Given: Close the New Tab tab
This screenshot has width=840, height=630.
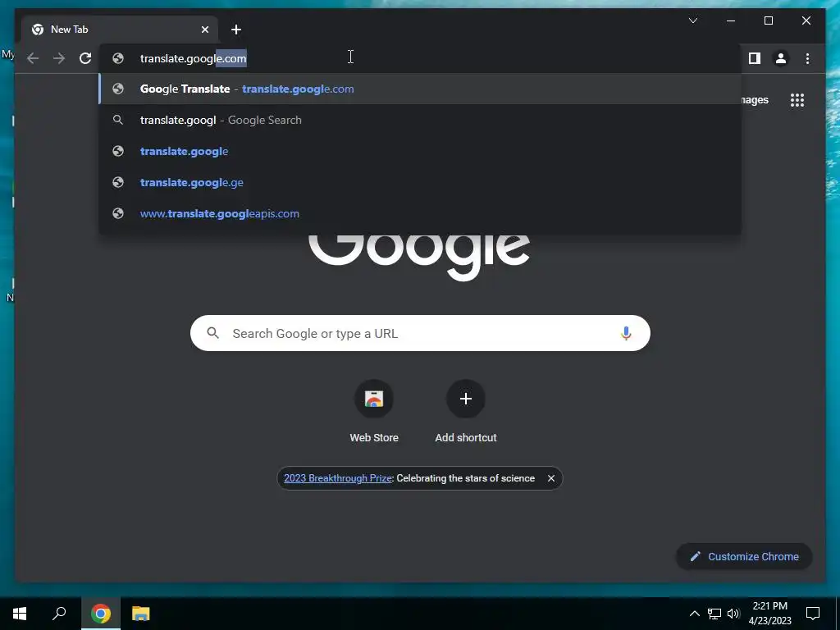Looking at the screenshot, I should 204,30.
